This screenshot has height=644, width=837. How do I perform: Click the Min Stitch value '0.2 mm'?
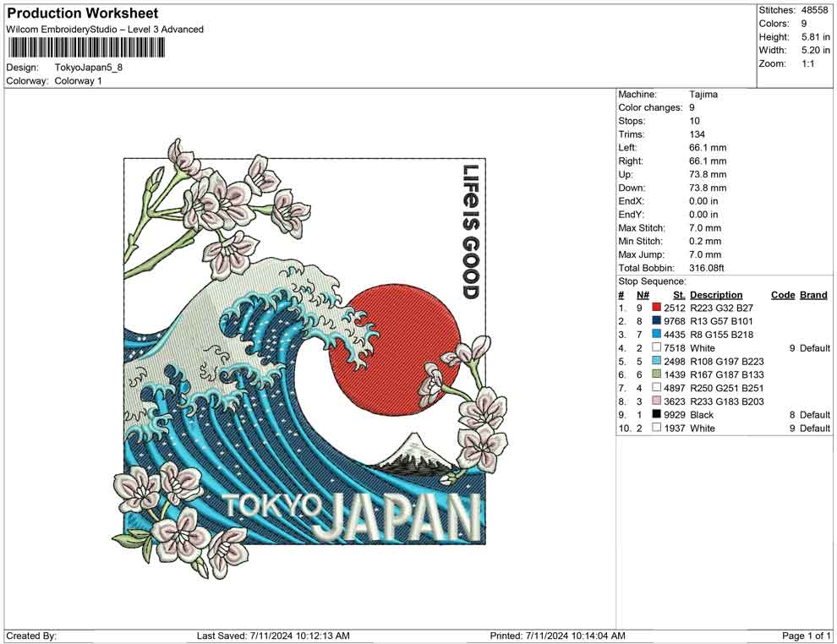(704, 241)
